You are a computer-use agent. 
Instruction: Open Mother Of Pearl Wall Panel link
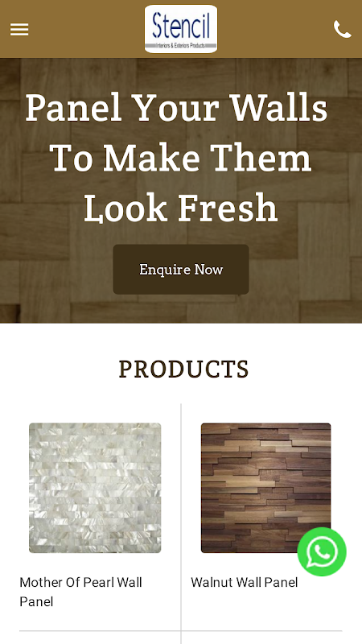tap(81, 592)
